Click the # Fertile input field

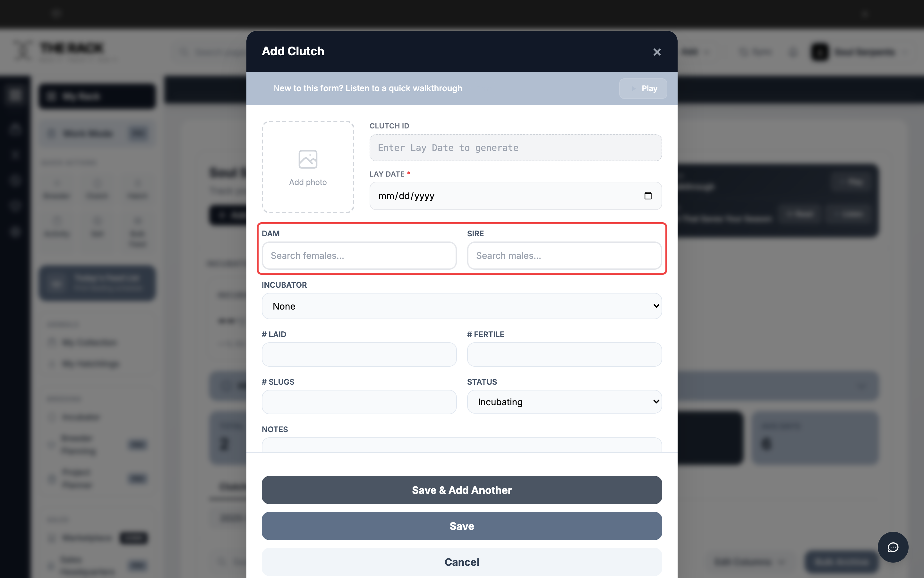(x=564, y=355)
